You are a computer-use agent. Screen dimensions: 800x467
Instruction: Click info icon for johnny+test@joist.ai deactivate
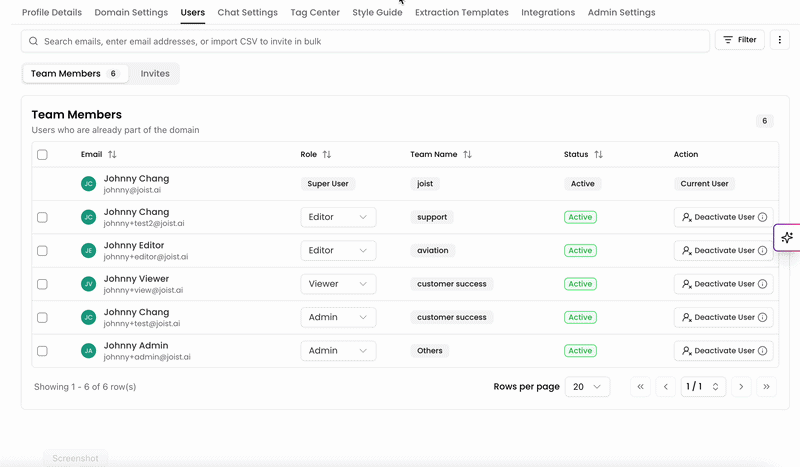click(762, 317)
